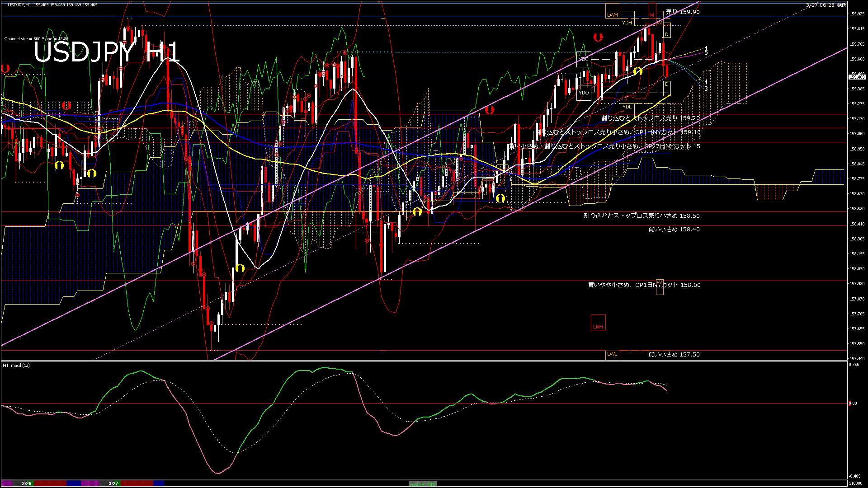The height and width of the screenshot is (488, 868).
Task: Click the current price label 159.469 on axis
Action: [x=856, y=77]
